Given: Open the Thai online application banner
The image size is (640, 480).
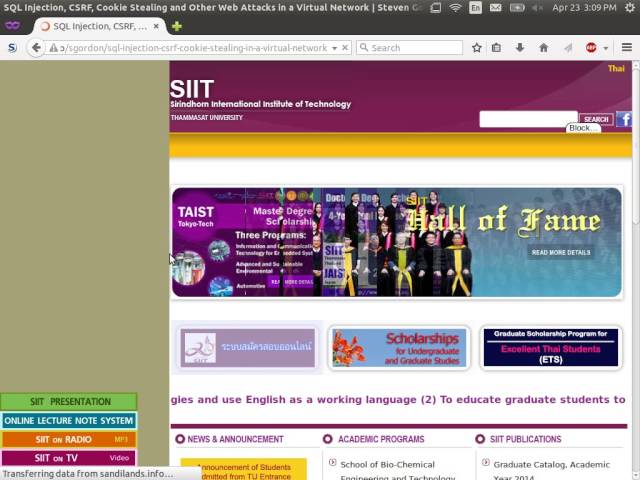Looking at the screenshot, I should [x=247, y=348].
